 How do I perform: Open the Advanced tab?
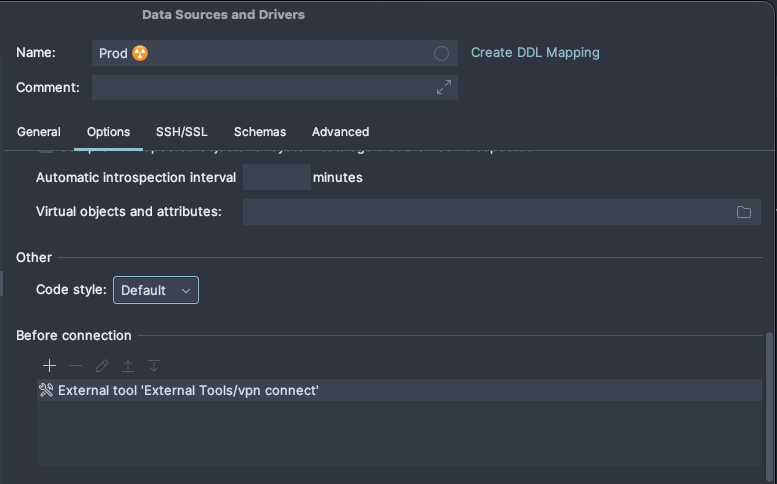pos(340,132)
